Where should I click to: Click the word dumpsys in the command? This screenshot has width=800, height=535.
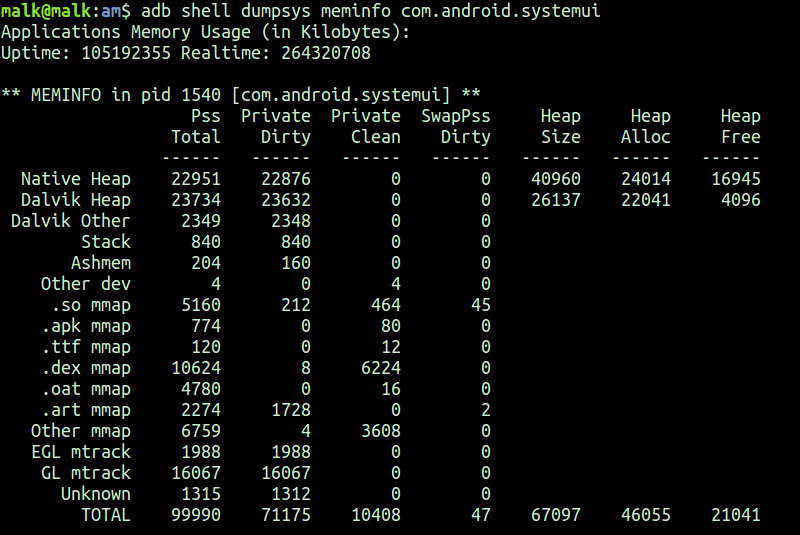pos(275,11)
